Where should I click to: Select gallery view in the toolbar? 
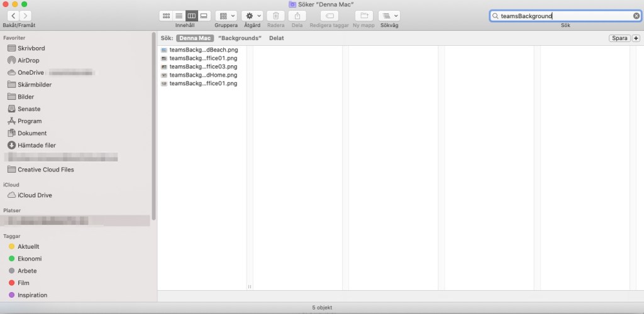pyautogui.click(x=204, y=16)
